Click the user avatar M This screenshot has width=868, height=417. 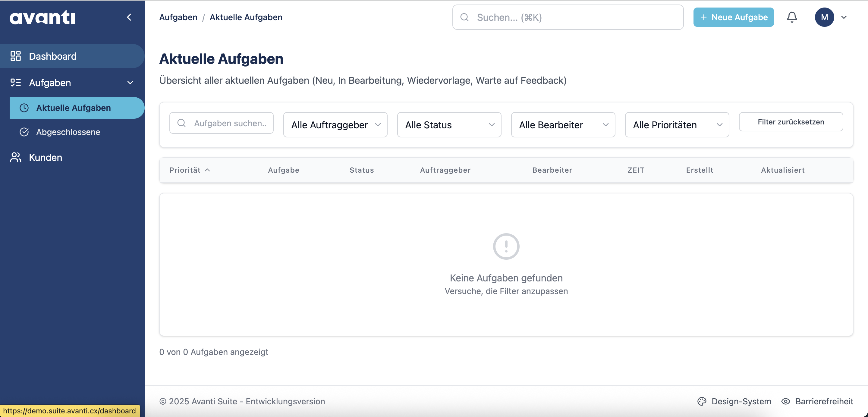click(824, 17)
